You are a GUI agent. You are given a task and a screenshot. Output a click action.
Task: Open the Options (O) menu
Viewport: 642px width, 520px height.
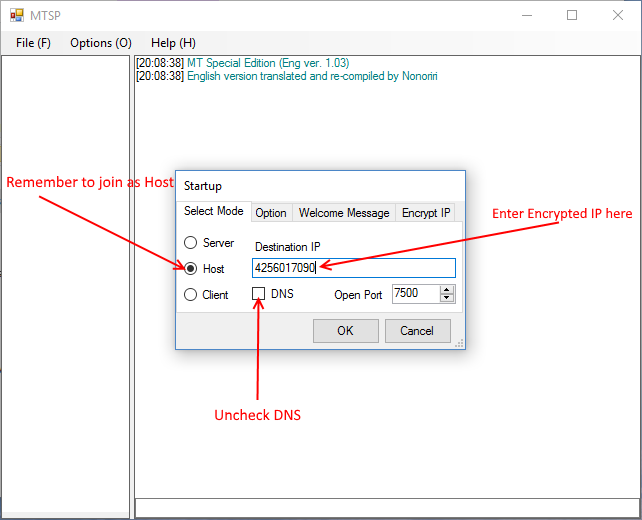coord(100,43)
